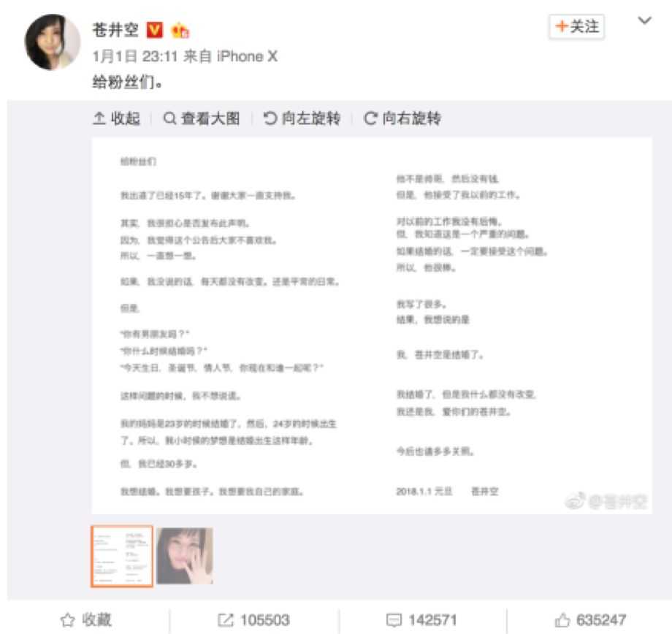Click the post timestamp 1月1日 23:11
This screenshot has width=672, height=634.
(x=135, y=56)
